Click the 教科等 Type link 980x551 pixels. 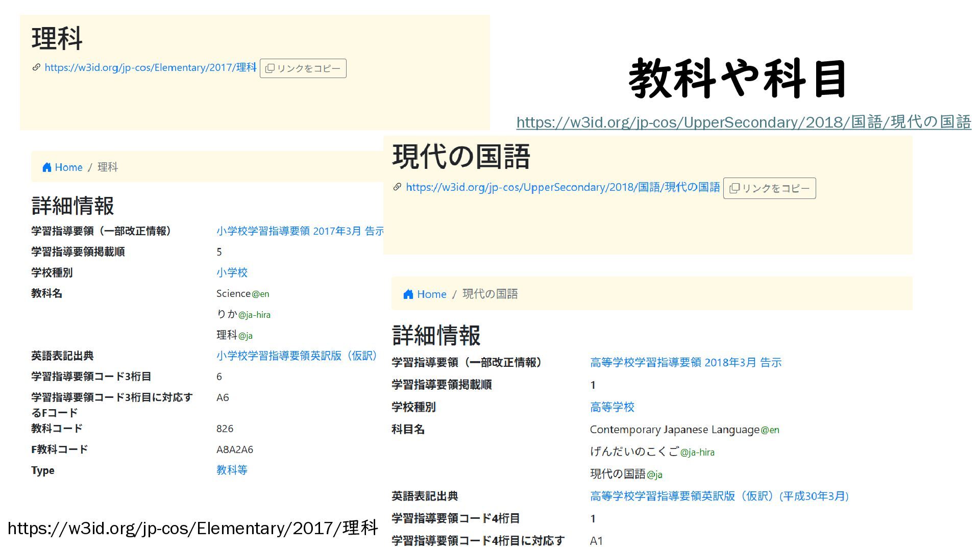click(232, 470)
